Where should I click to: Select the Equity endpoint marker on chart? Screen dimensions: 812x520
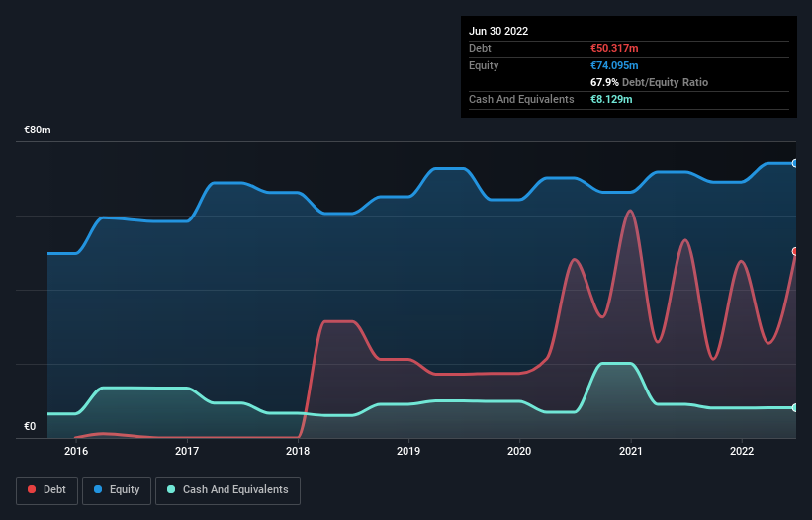pyautogui.click(x=795, y=163)
